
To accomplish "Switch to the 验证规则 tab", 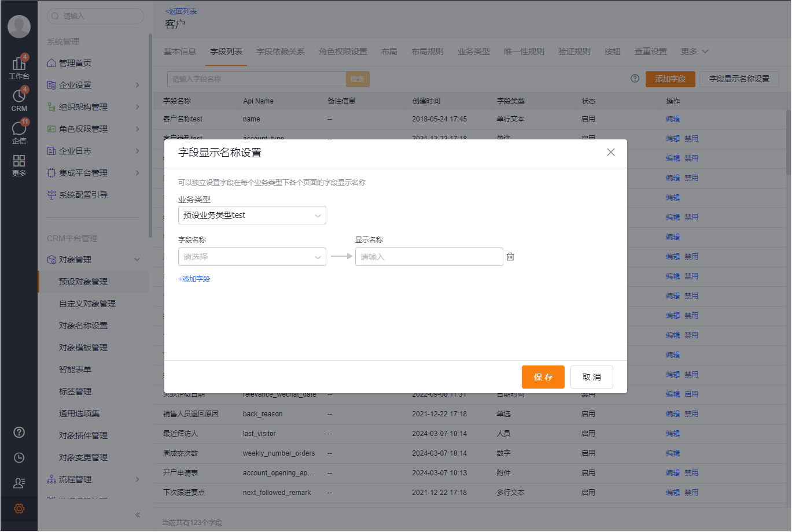I will click(574, 51).
